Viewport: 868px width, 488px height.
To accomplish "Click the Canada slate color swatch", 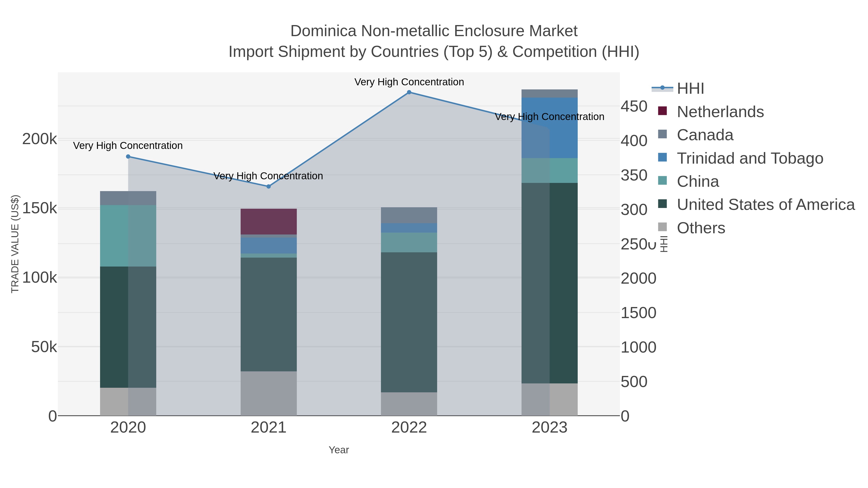I will click(663, 134).
